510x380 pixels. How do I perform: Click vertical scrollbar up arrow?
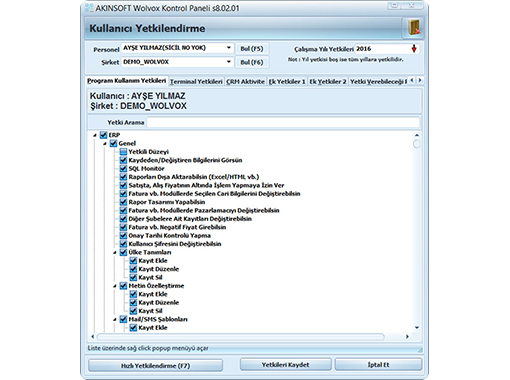pos(417,135)
